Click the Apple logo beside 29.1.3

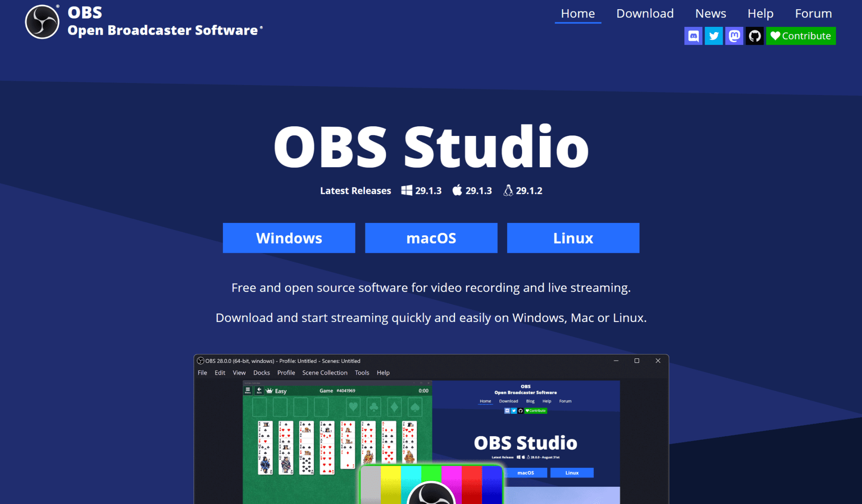point(457,190)
